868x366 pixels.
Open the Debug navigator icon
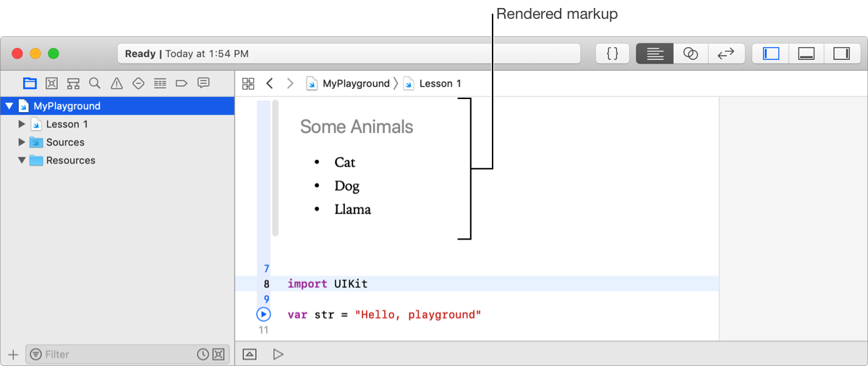pos(160,83)
